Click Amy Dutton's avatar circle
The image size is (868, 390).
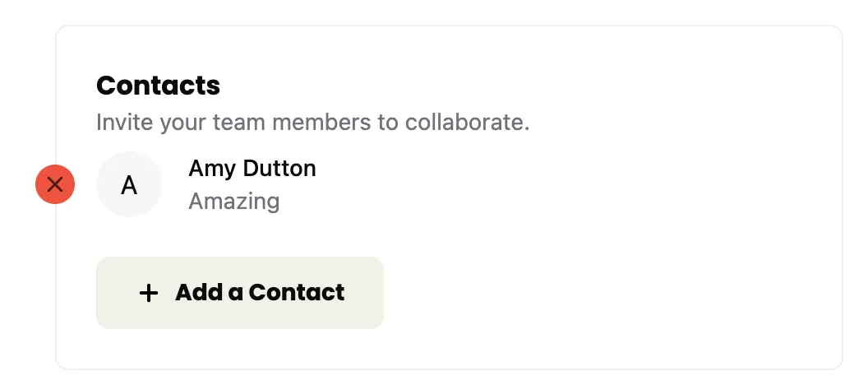click(129, 185)
